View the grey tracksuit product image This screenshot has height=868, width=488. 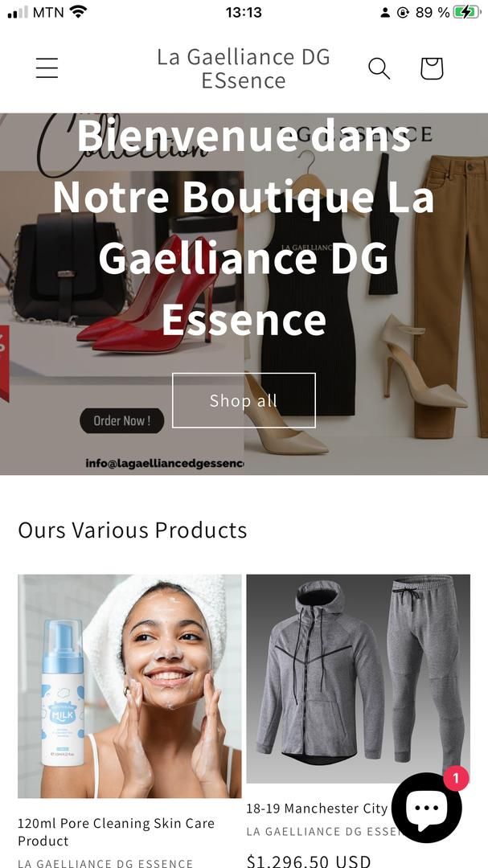coord(359,678)
